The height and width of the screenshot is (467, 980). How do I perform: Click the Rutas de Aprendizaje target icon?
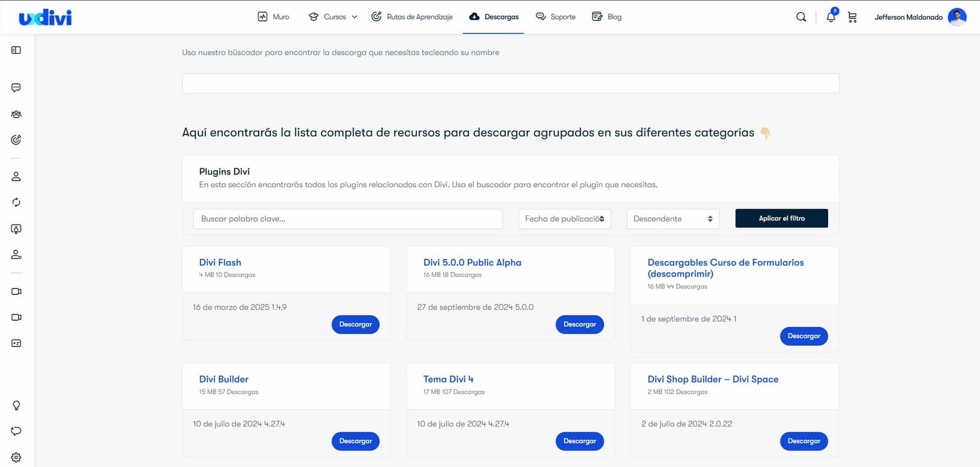(377, 17)
